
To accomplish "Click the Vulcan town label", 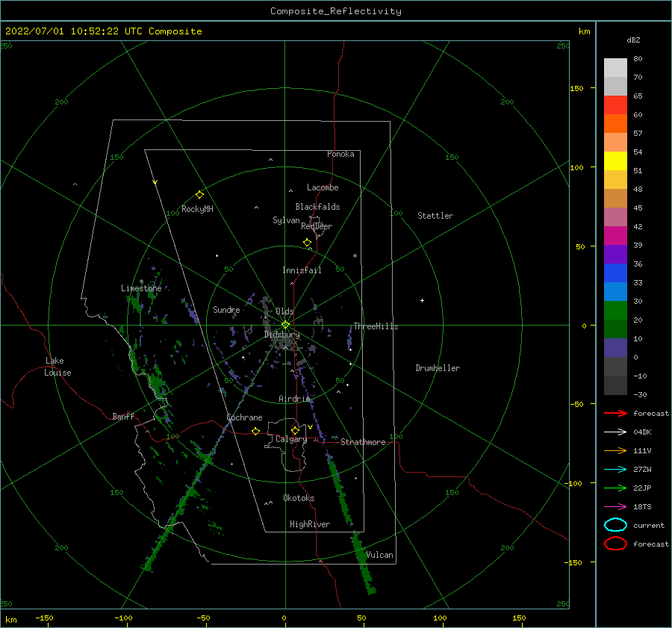I will (x=380, y=555).
